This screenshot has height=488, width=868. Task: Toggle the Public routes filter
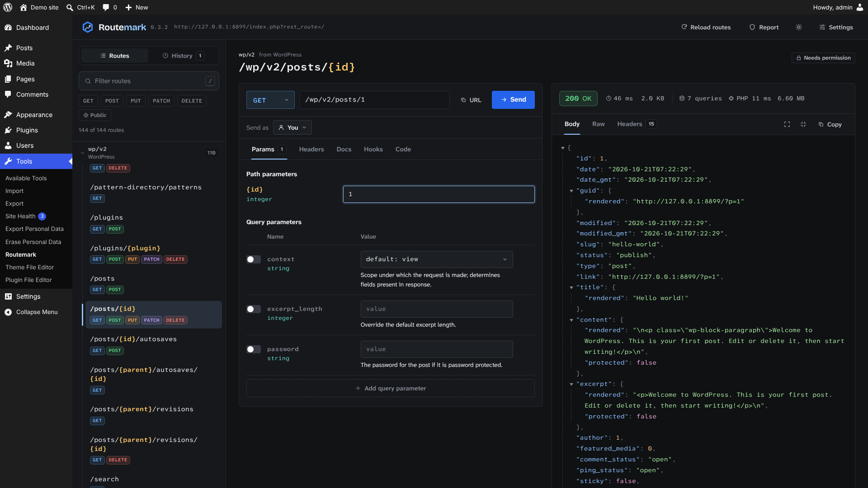click(95, 115)
